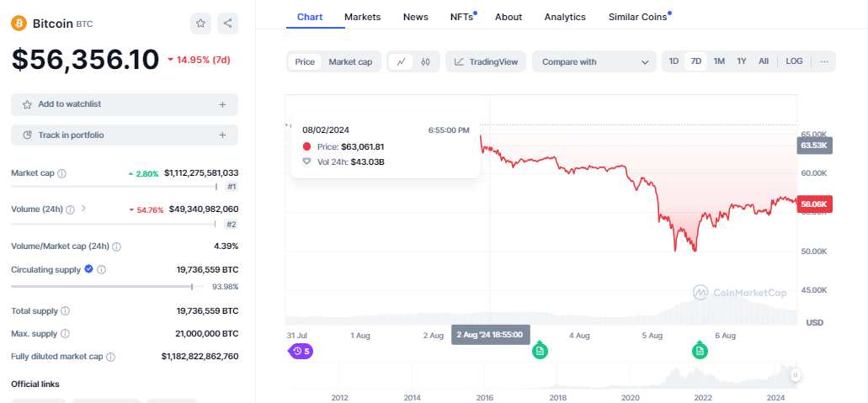Click Max. supply info icon
868x403 pixels.
(65, 334)
